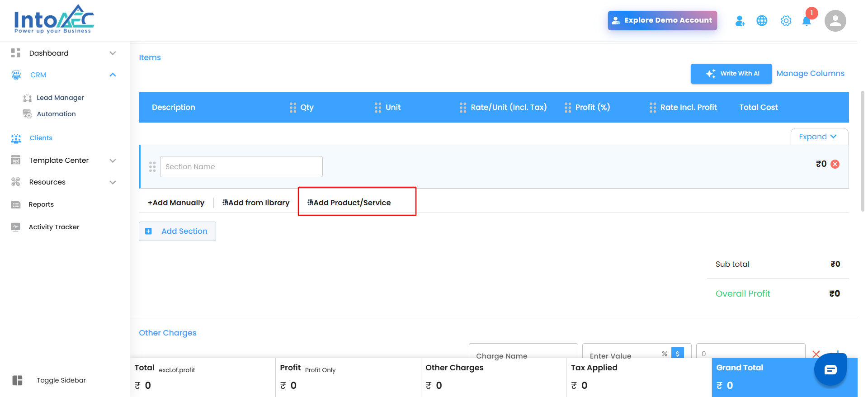Click the Toggle Sidebar layout icon

[18, 380]
